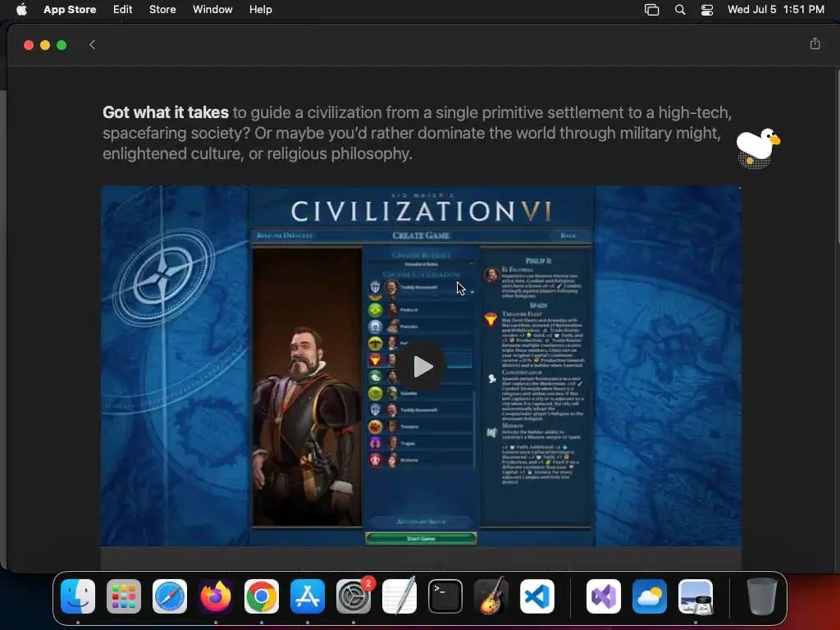
Task: Launch Google Chrome from the Dock
Action: pyautogui.click(x=262, y=596)
